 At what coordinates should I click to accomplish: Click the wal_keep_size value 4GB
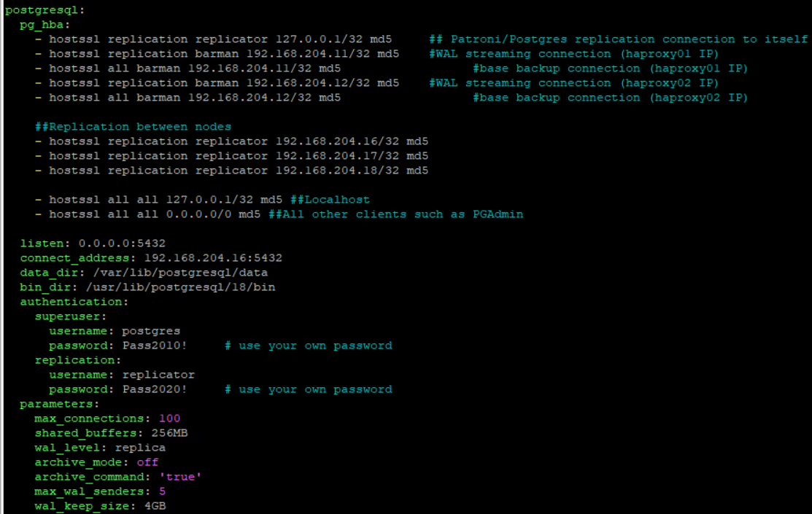coord(155,506)
